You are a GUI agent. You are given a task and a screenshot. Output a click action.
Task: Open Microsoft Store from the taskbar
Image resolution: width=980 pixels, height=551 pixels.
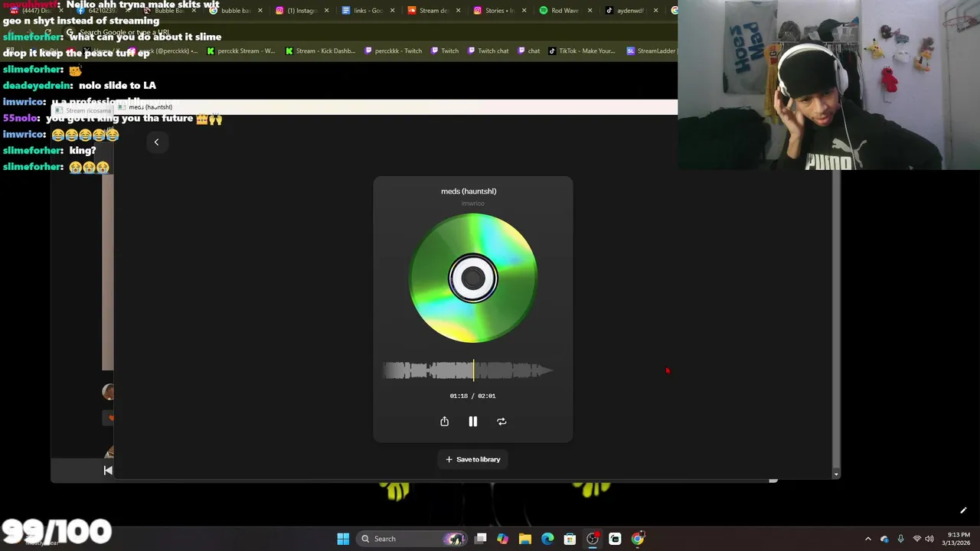(x=570, y=539)
